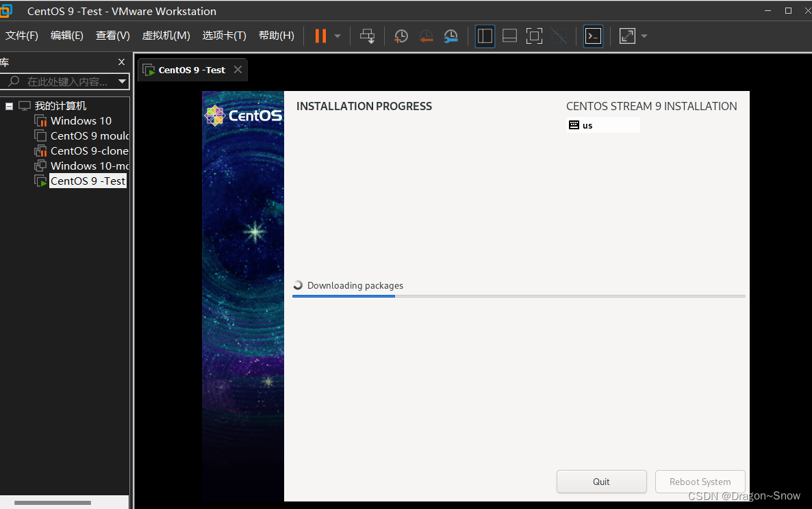Open the 帮助(H) menu

(277, 35)
